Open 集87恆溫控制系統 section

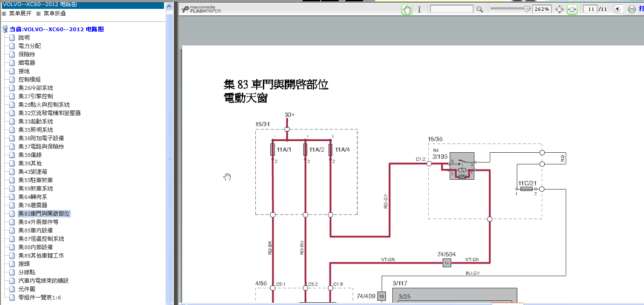click(41, 239)
